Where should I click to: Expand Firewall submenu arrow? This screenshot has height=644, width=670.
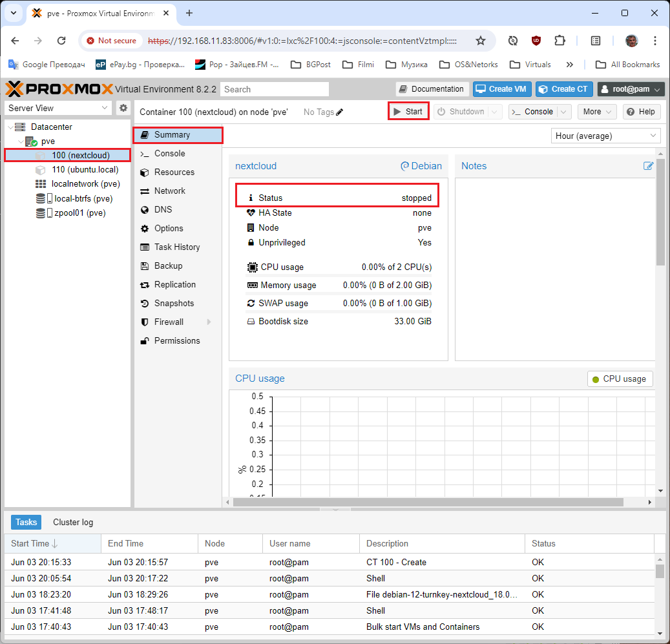[209, 322]
